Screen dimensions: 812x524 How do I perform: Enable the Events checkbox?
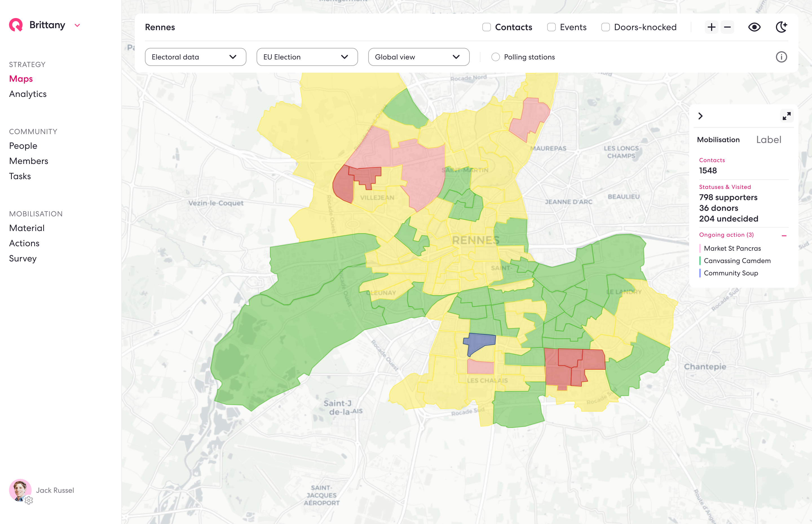click(551, 27)
